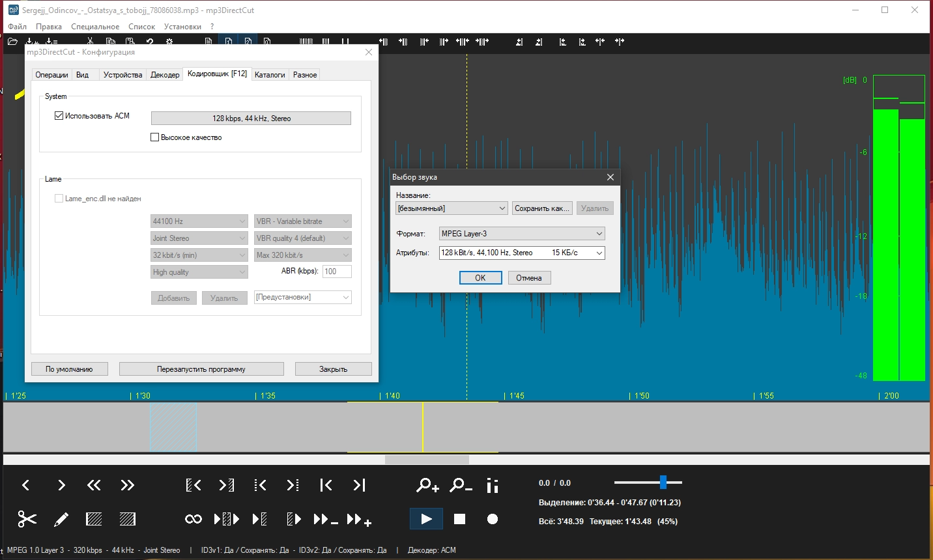The width and height of the screenshot is (933, 560).
Task: Click the zoom out magnifier icon
Action: coord(461,485)
